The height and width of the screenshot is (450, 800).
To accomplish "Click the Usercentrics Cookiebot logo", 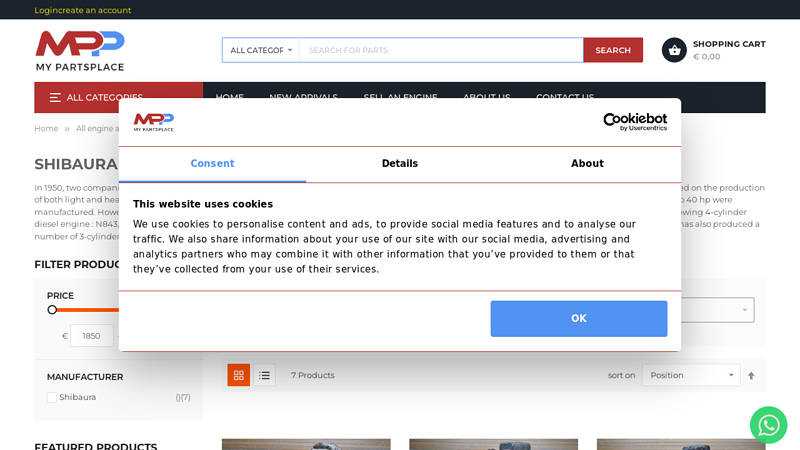I will click(621, 122).
